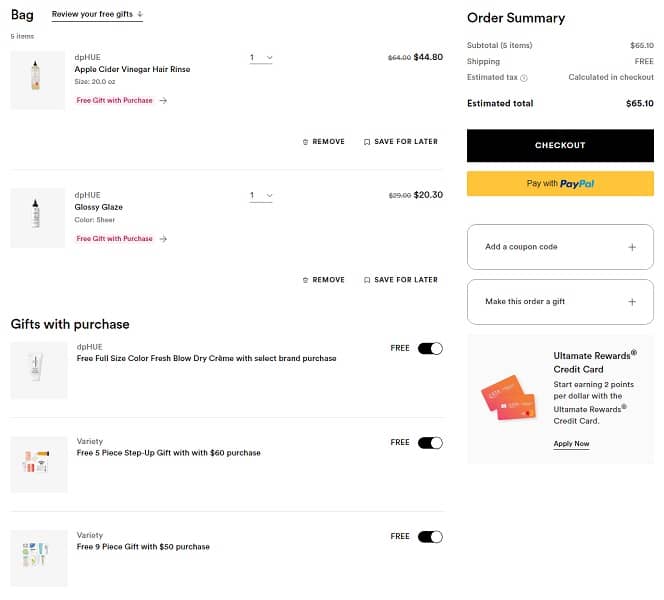The height and width of the screenshot is (600, 664).
Task: Disable the Free 5 Piece Step-Up Gift
Action: (430, 442)
